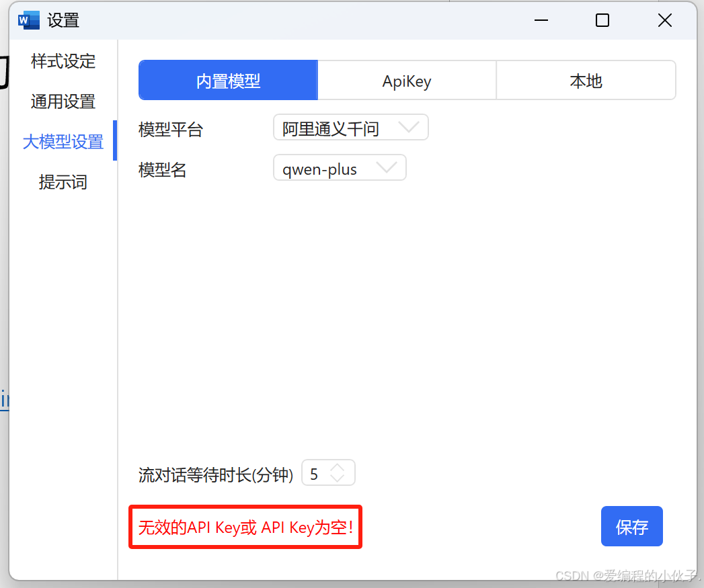Click the up arrow of the wait duration stepper
Viewport: 704px width, 588px height.
point(338,468)
